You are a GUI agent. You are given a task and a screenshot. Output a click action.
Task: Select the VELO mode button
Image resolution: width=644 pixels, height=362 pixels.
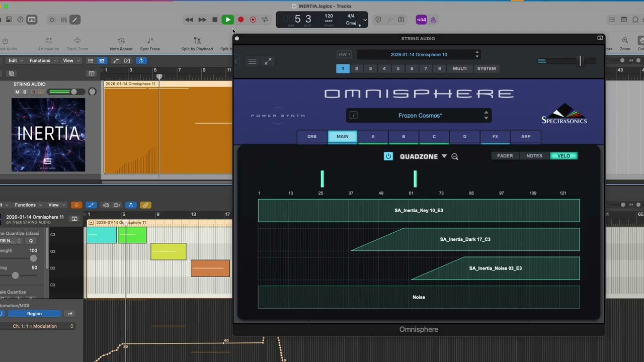pos(564,156)
